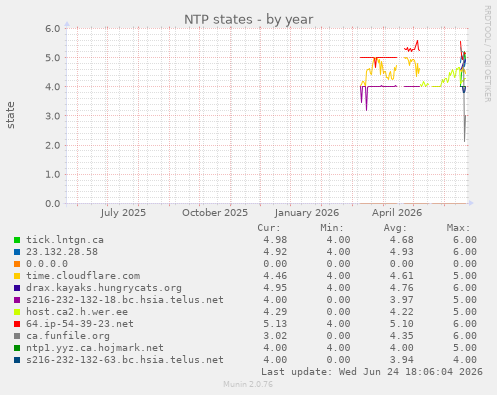Click drax.kayaks.hungrycats.org current value 4.95
This screenshot has width=497, height=395.
(x=275, y=288)
